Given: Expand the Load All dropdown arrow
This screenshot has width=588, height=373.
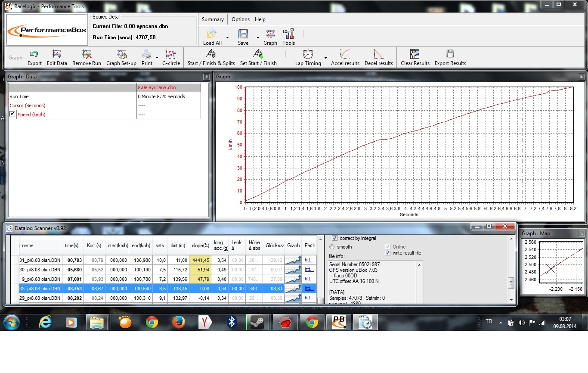Looking at the screenshot, I should [x=227, y=37].
